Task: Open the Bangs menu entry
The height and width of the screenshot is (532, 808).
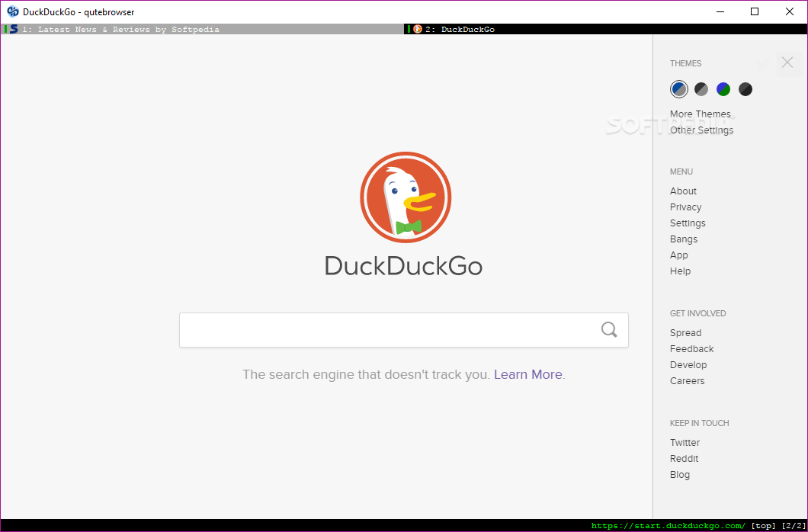Action: pos(684,239)
